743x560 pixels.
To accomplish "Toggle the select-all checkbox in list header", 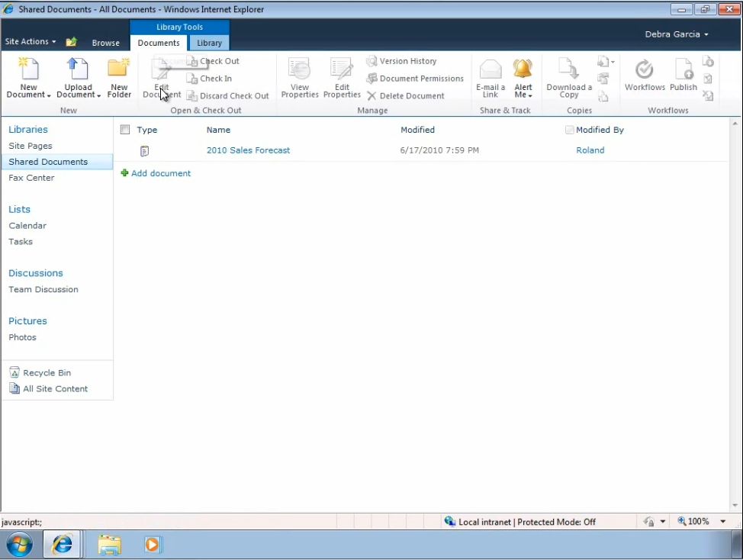I will coord(125,130).
